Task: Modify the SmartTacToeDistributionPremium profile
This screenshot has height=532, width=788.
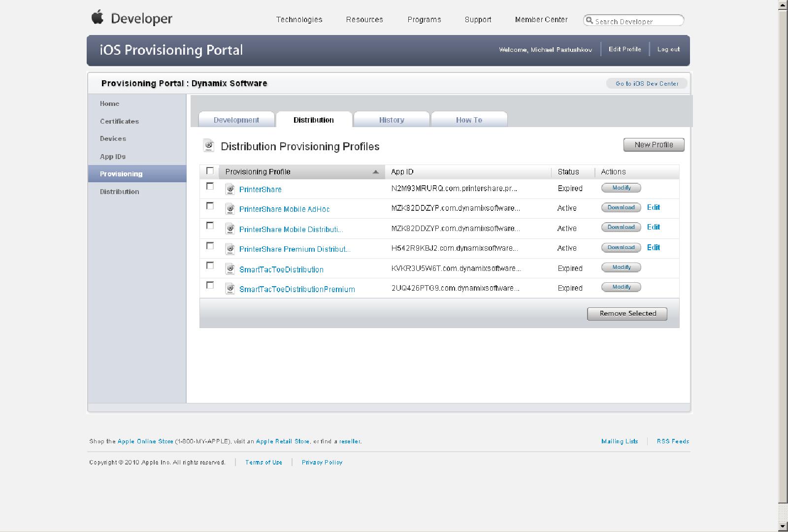Action: click(621, 287)
